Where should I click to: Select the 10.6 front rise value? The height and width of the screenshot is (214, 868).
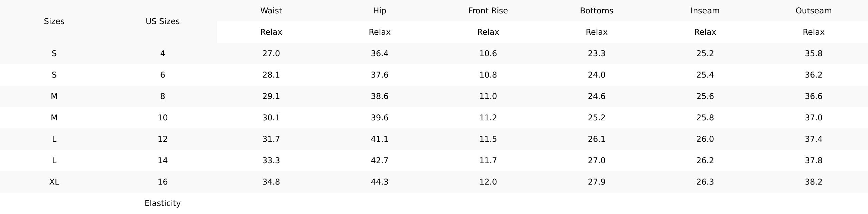pyautogui.click(x=488, y=53)
